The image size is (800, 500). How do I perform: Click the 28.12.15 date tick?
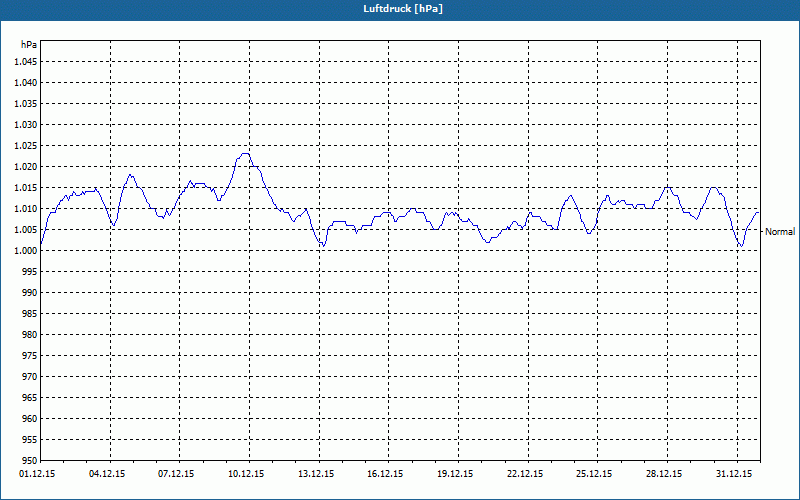point(664,474)
